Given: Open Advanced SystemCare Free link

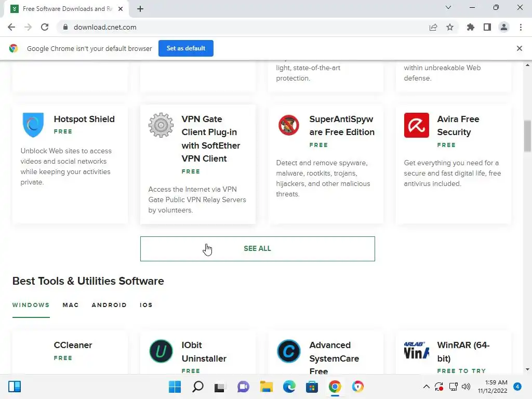Looking at the screenshot, I should 334,358.
